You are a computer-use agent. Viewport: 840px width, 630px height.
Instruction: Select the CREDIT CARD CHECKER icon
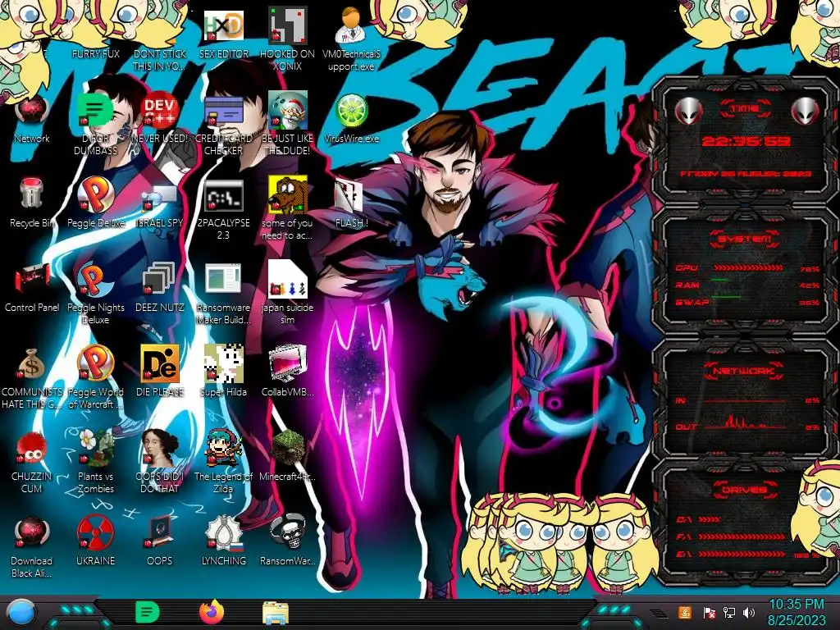[224, 125]
